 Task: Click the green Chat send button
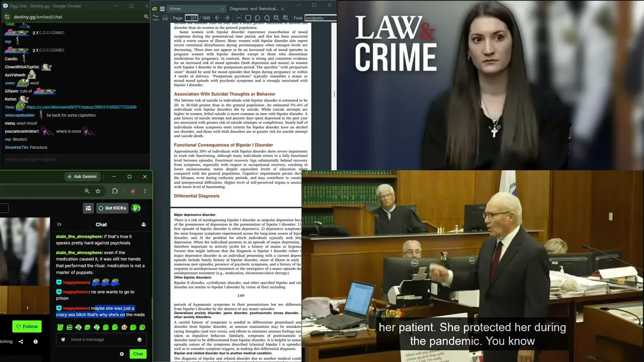(x=138, y=354)
